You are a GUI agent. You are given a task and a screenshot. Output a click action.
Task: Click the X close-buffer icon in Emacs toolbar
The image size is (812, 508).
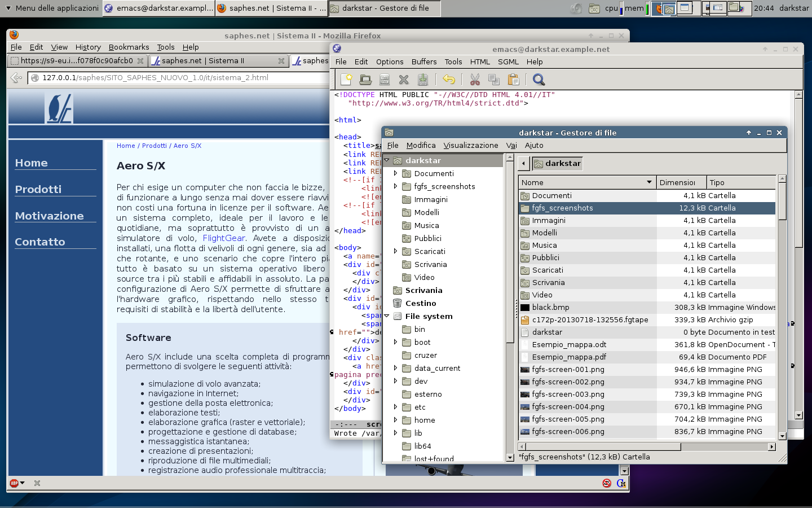coord(404,80)
